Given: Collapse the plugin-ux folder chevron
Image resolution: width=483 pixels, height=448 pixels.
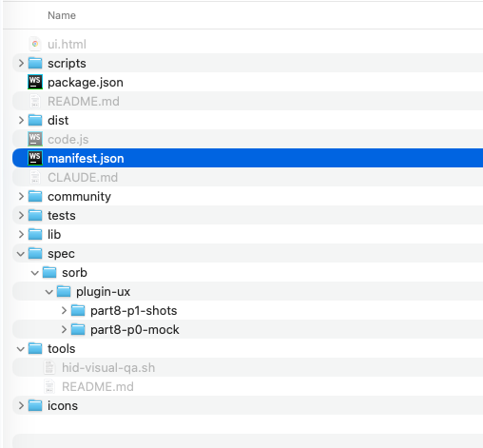Looking at the screenshot, I should pyautogui.click(x=49, y=292).
